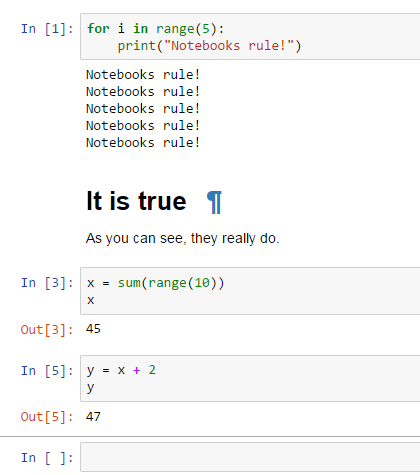Select the In [5] cell prompt
This screenshot has width=420, height=475.
(x=47, y=371)
